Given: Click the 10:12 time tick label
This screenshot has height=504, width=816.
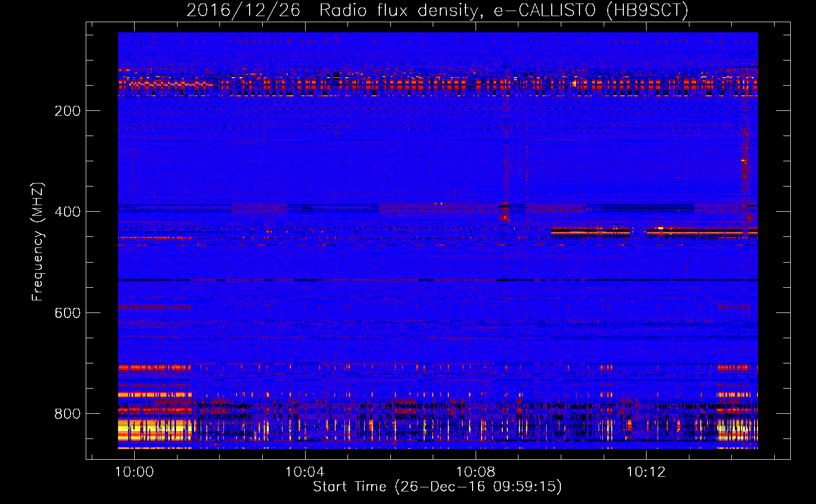Looking at the screenshot, I should coord(646,472).
